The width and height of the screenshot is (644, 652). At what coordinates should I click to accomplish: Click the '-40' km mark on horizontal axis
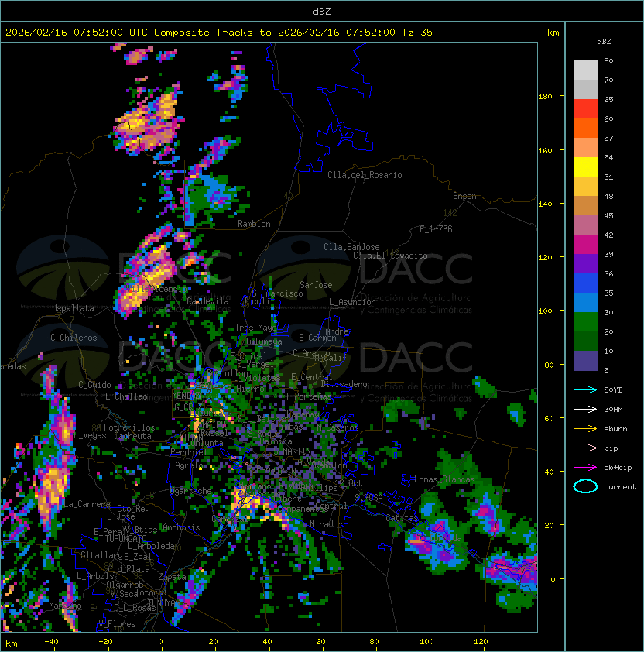point(51,642)
